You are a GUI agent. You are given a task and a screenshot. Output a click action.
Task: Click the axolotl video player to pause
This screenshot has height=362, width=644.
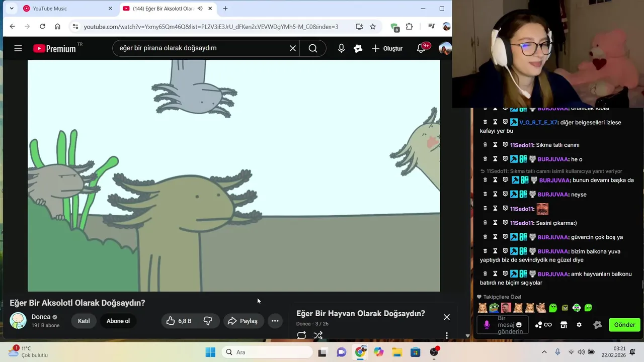[234, 175]
